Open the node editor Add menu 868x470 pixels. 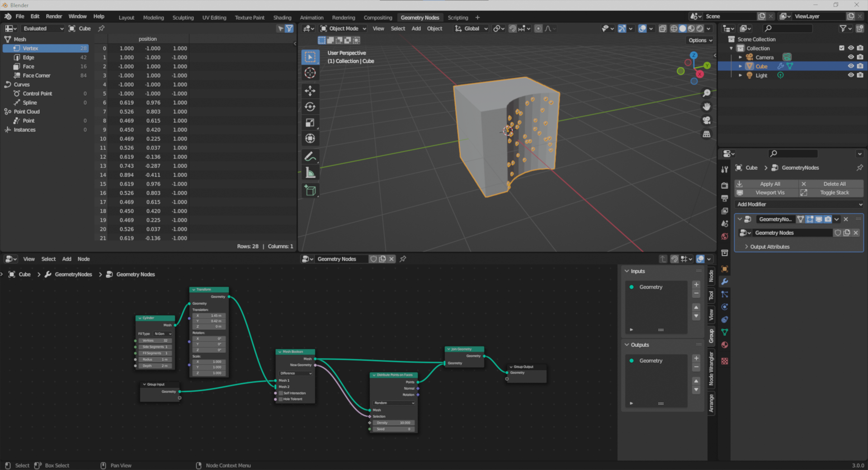tap(66, 259)
